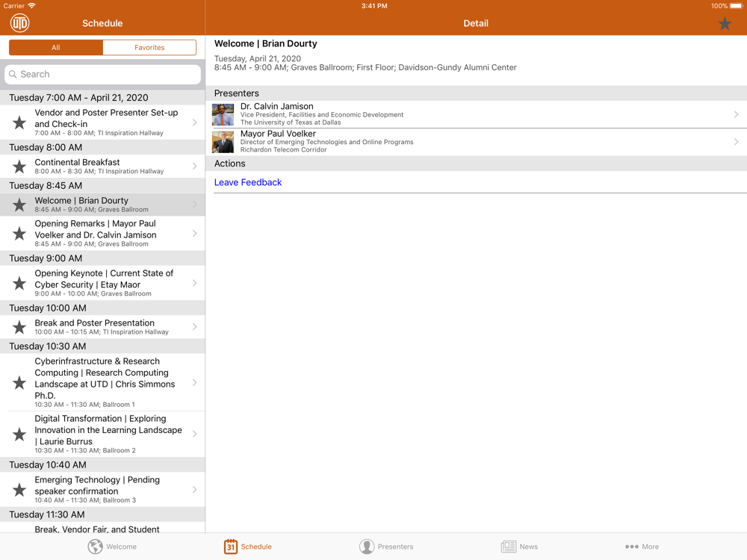The height and width of the screenshot is (560, 747).
Task: Focus the Search field
Action: [x=102, y=74]
